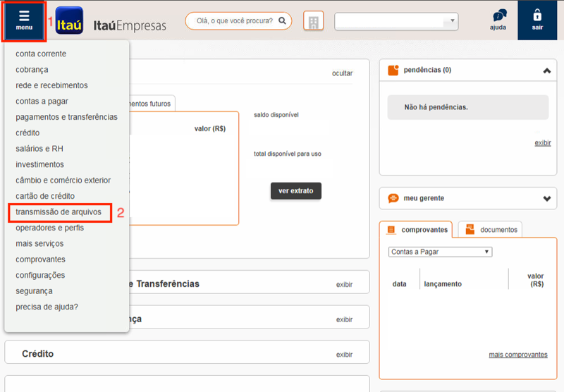Click exibir in Transferências section
564x392 pixels.
[x=344, y=284]
